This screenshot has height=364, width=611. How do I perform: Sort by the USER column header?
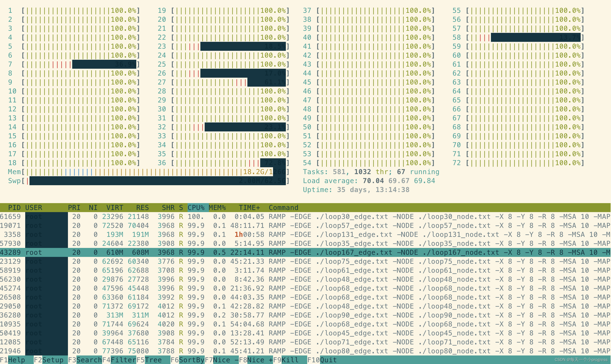(x=34, y=208)
